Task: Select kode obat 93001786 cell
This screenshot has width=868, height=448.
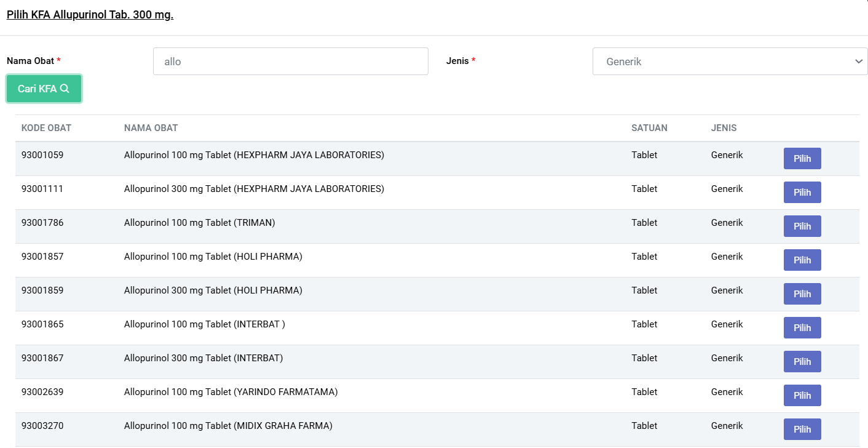Action: (42, 223)
